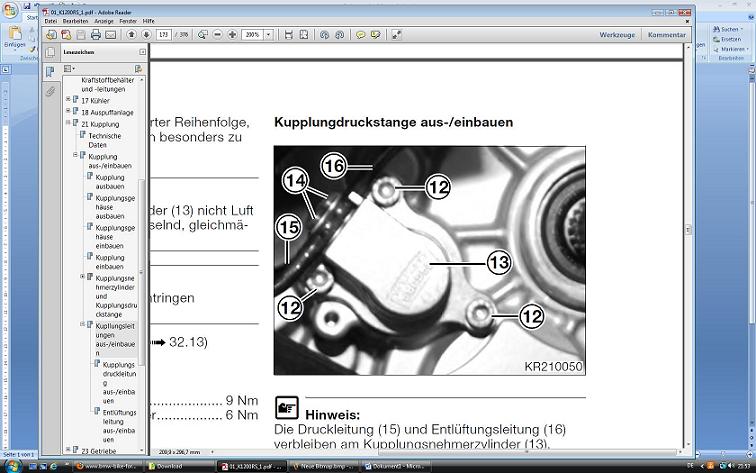Viewport: 756px width, 473px height.
Task: Go to next page with down arrow
Action: click(x=147, y=35)
